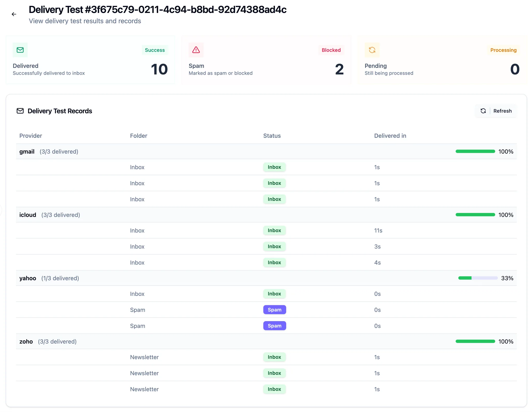Click the last yahoo Spam status badge

point(275,326)
